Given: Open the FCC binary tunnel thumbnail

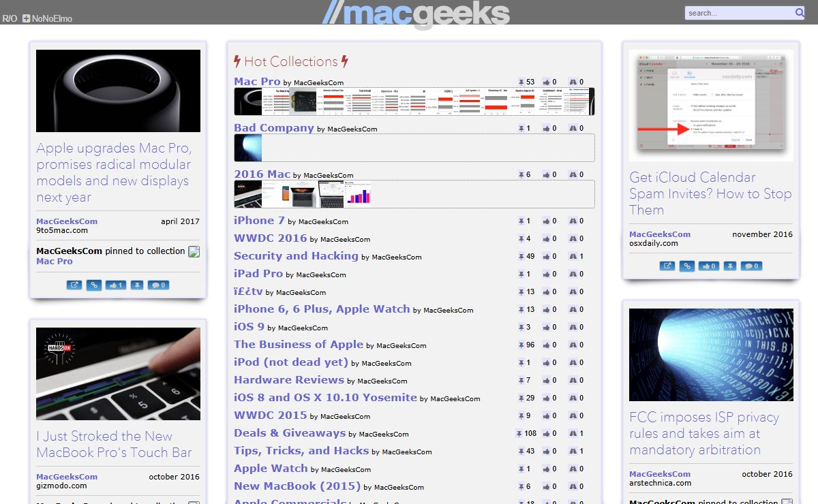Looking at the screenshot, I should tap(711, 355).
